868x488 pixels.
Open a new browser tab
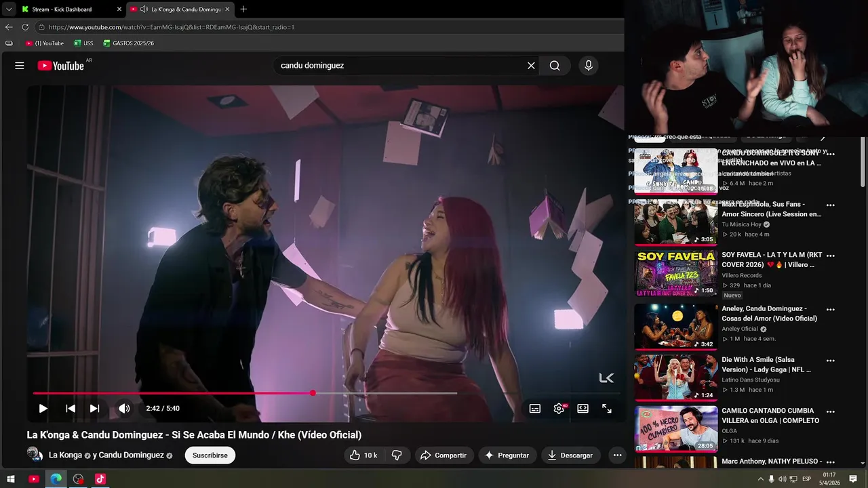coord(243,9)
